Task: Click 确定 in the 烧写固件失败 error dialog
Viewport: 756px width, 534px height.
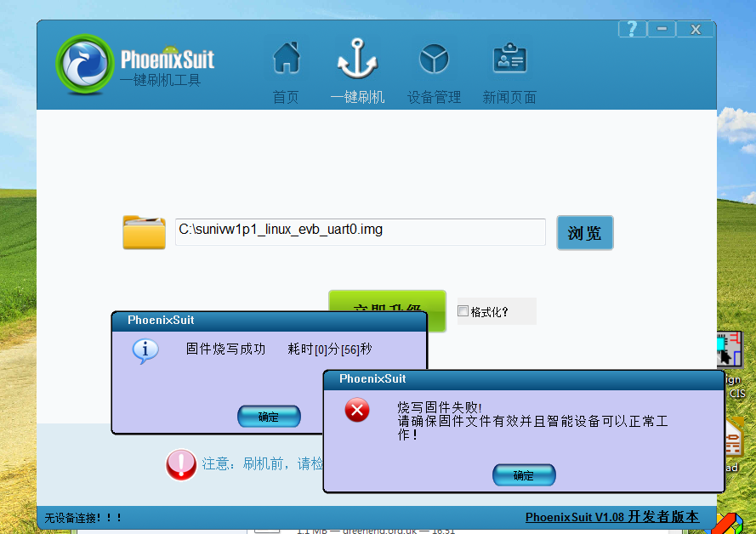Action: (524, 475)
